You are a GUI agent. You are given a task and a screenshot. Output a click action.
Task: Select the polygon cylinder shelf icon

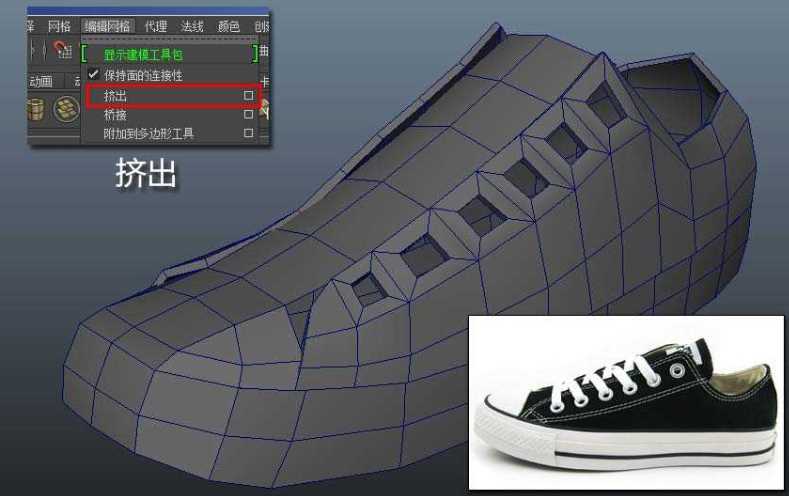(x=36, y=109)
